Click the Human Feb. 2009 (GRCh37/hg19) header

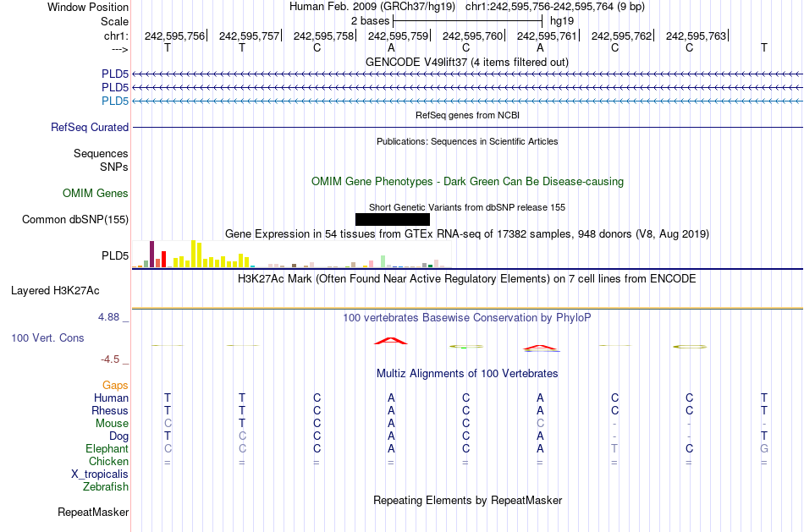tap(372, 7)
